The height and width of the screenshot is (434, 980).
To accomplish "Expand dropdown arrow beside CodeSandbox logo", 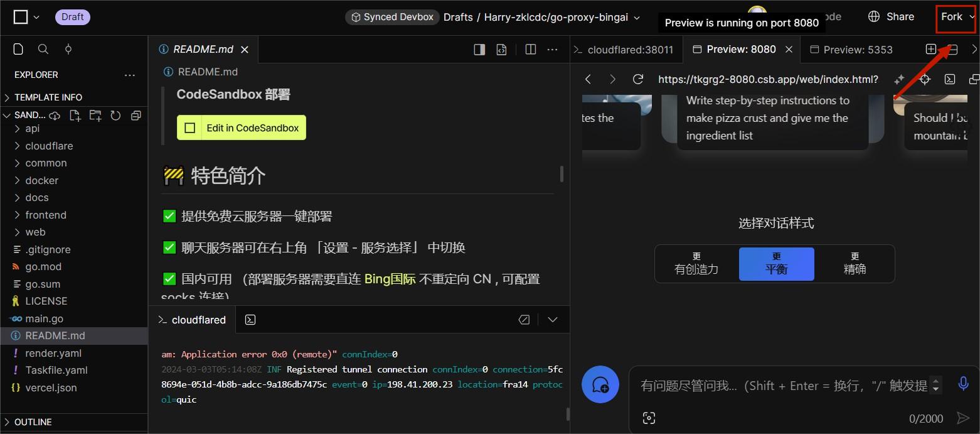I will point(36,18).
